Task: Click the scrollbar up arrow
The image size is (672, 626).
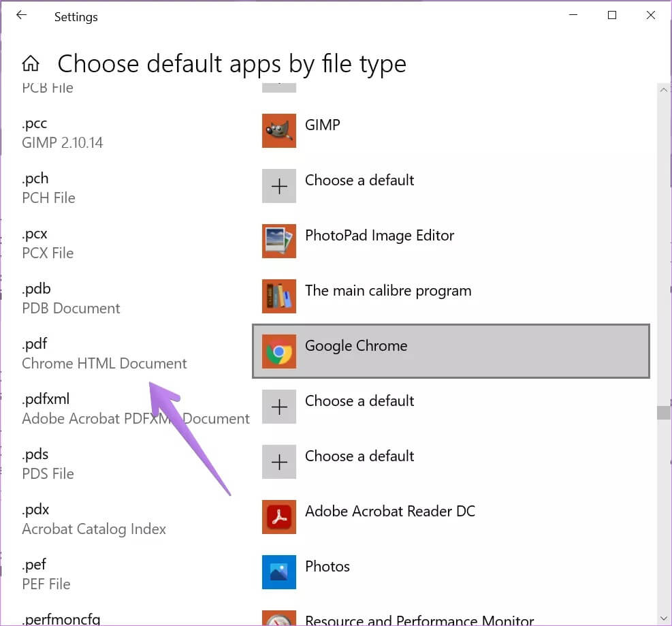Action: [x=663, y=90]
